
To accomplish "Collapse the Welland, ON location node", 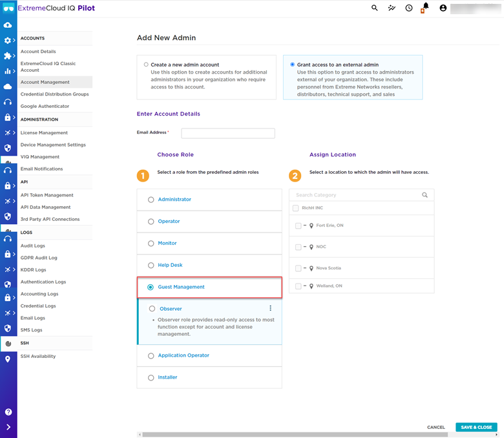I will click(305, 286).
